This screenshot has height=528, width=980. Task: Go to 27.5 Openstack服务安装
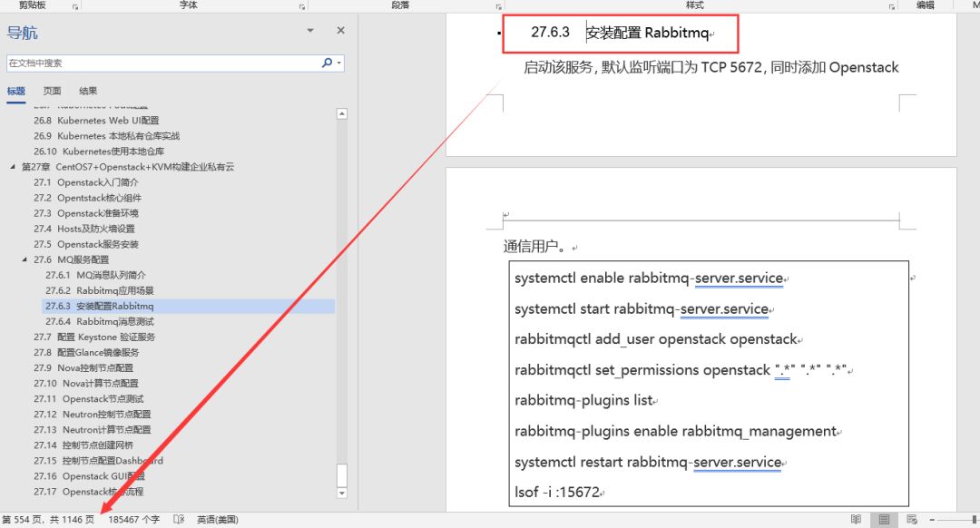pos(86,244)
